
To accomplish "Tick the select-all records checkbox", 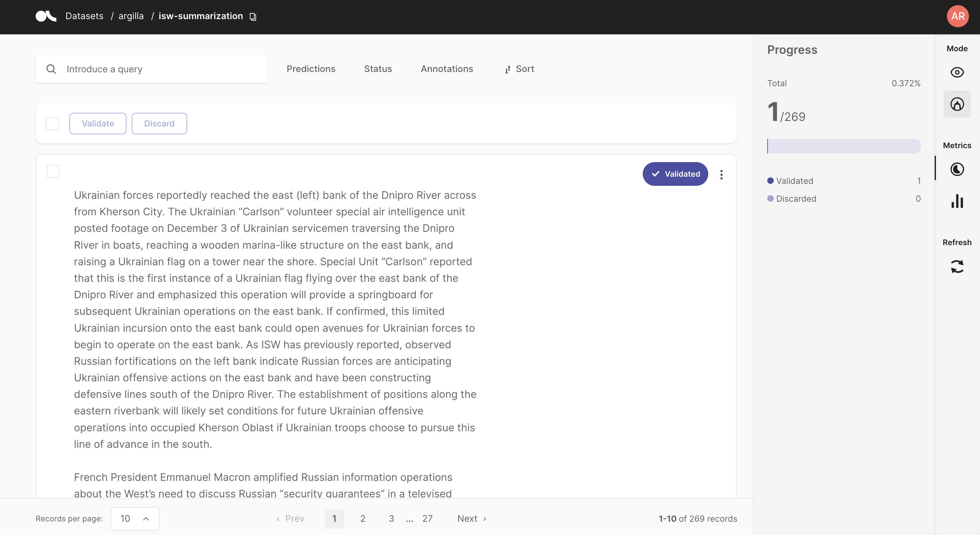I will click(x=53, y=123).
